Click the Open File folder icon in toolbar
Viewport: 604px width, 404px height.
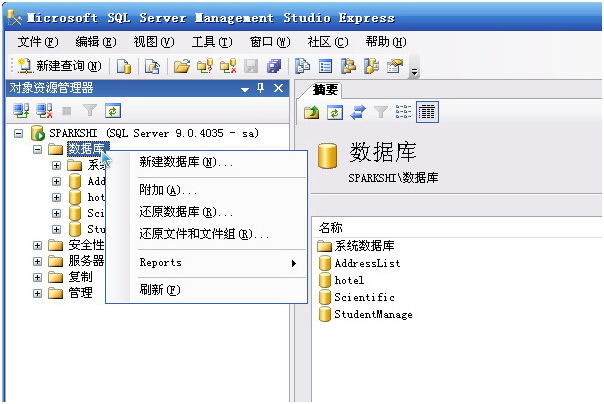[x=181, y=66]
